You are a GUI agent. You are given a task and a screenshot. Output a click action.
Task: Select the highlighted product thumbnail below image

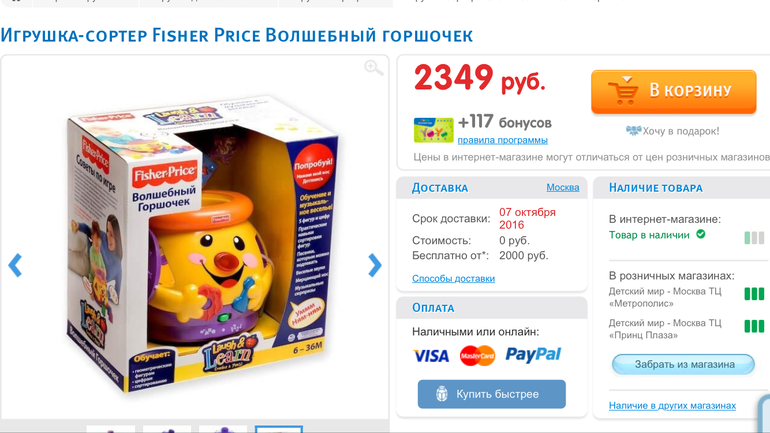click(x=279, y=430)
